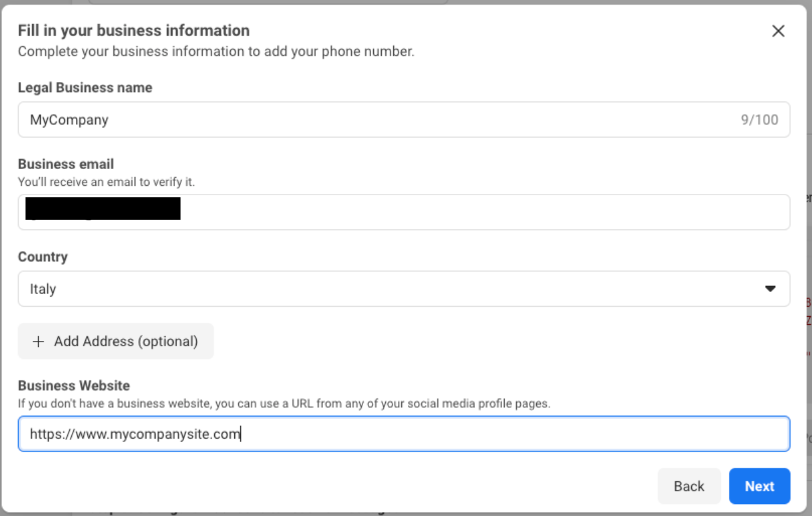This screenshot has width=812, height=516.
Task: Click the 'Country' field label
Action: [x=43, y=257]
